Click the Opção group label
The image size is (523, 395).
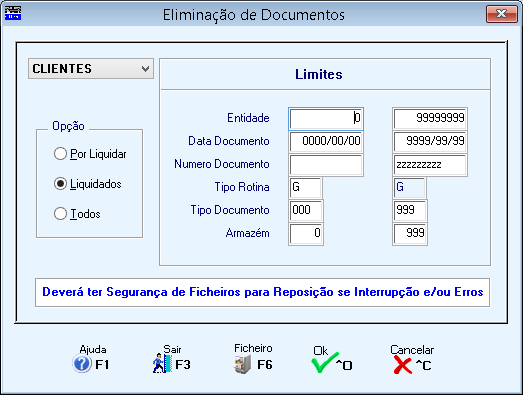[x=68, y=126]
